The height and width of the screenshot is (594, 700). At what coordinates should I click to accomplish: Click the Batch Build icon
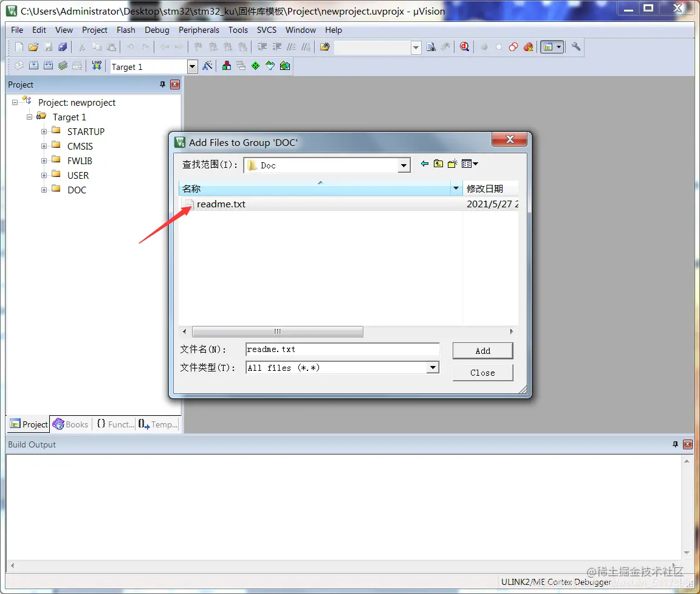pos(63,66)
